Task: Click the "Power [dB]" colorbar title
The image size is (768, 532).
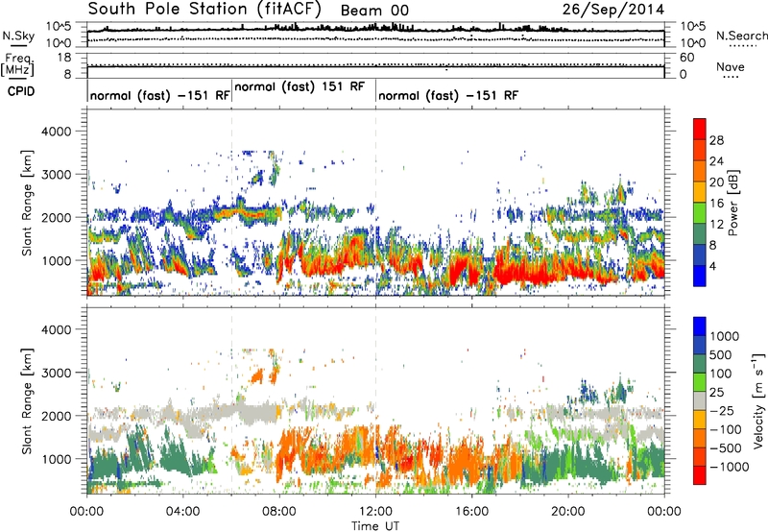Action: [733, 203]
